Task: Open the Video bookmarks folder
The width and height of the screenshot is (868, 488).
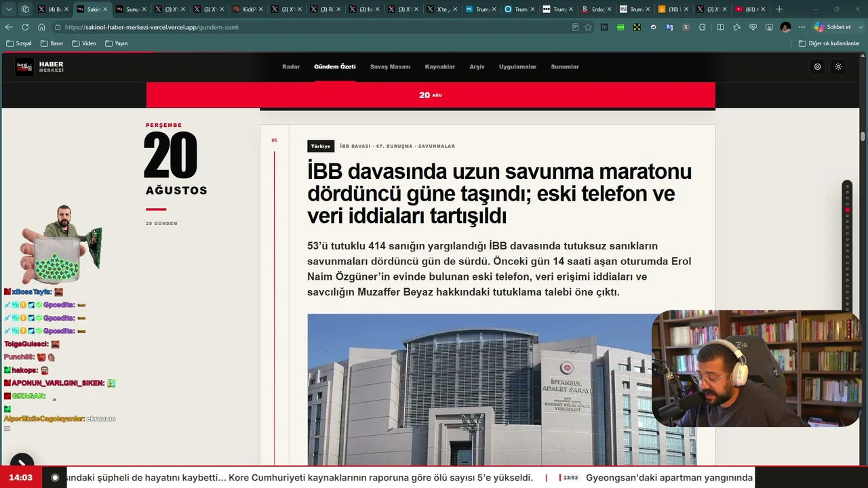Action: (85, 43)
